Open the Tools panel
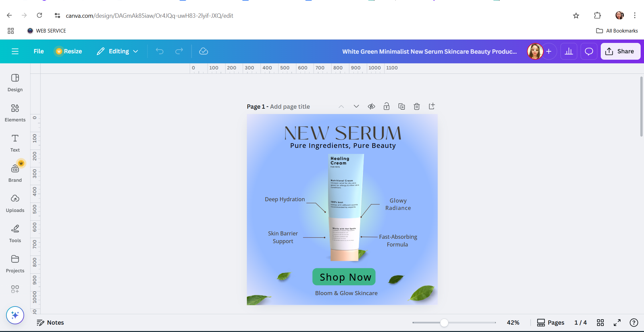644x332 pixels. click(x=15, y=233)
